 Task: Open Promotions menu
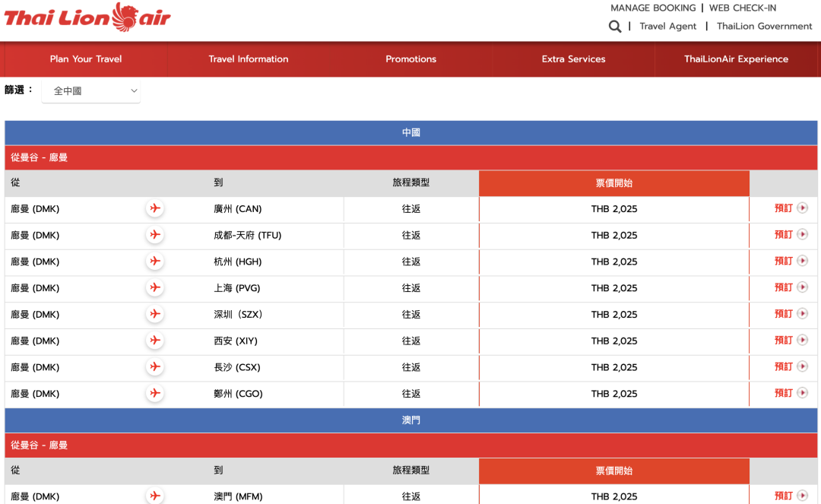click(411, 59)
